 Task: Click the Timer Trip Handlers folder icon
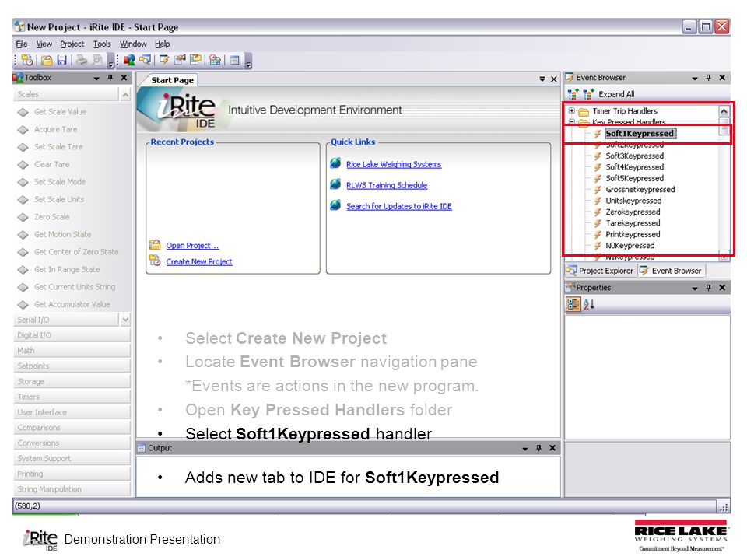584,112
